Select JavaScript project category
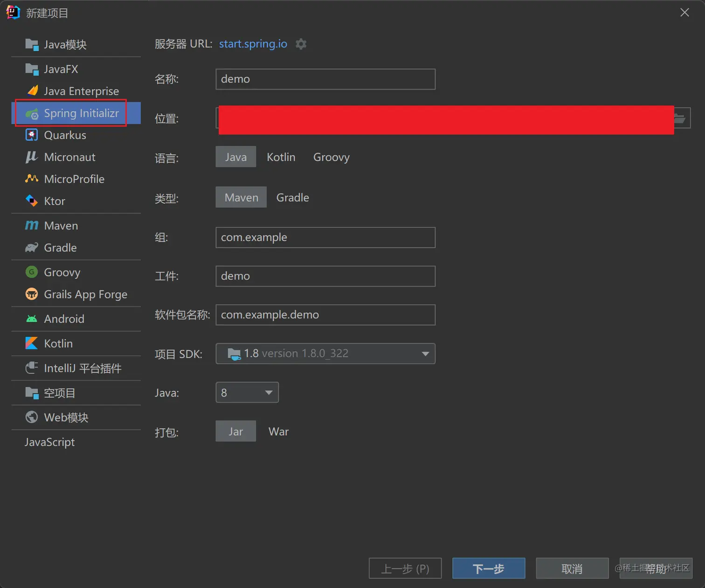 [76, 442]
